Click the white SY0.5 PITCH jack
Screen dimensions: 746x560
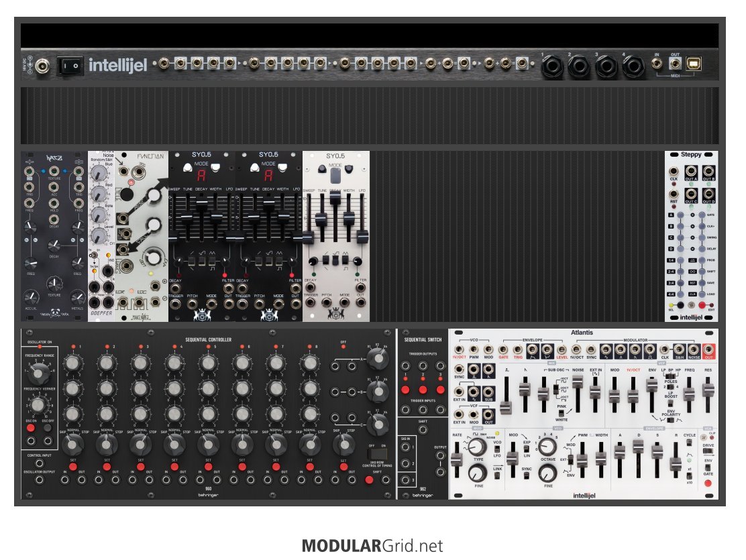click(326, 302)
